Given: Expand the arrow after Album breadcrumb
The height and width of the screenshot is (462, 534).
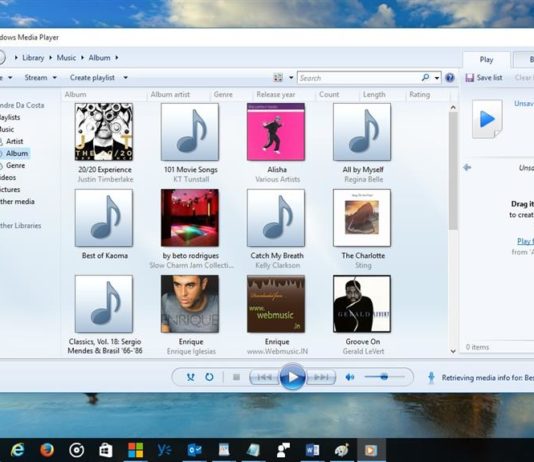Looking at the screenshot, I should coord(117,58).
